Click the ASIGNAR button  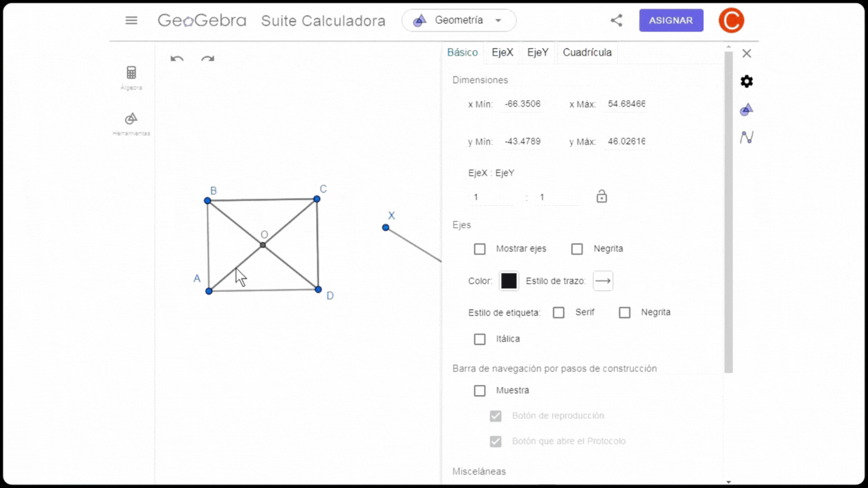coord(671,20)
